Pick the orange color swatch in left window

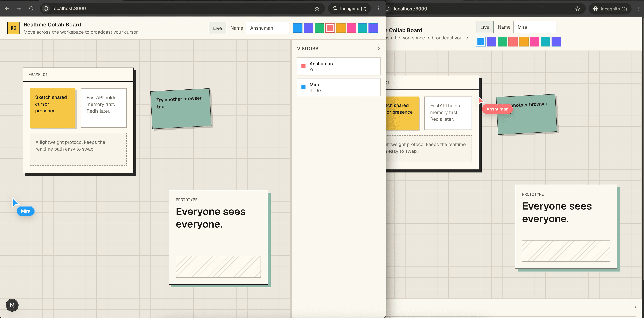341,28
